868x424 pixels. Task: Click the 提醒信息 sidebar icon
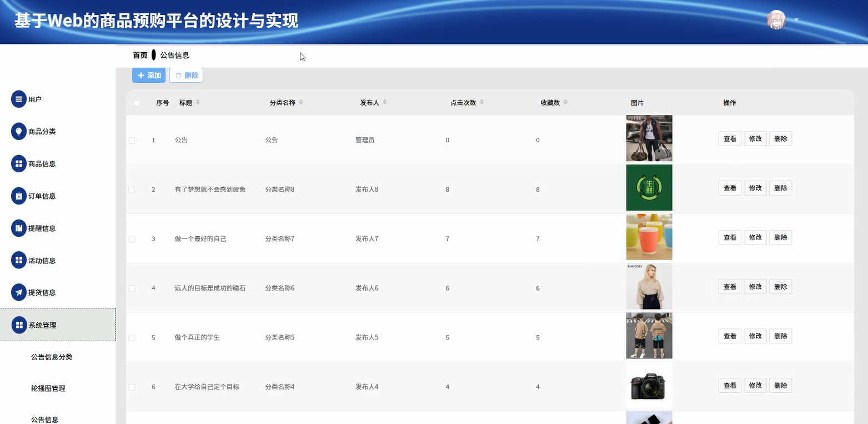(x=19, y=228)
